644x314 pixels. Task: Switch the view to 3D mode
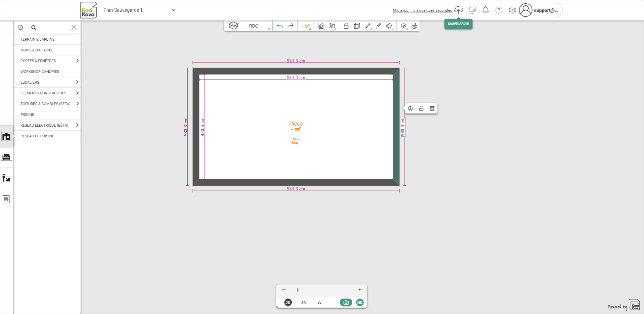coord(304,303)
